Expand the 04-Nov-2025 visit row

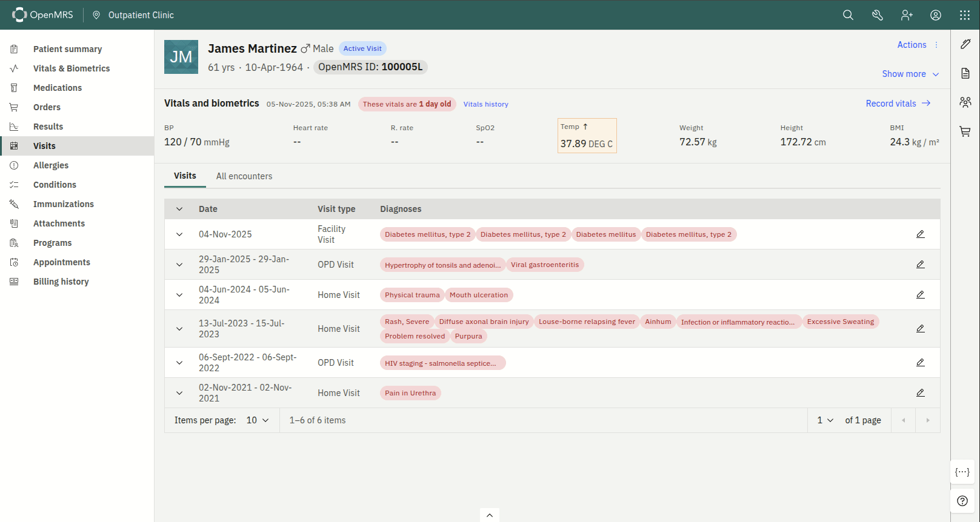(179, 234)
